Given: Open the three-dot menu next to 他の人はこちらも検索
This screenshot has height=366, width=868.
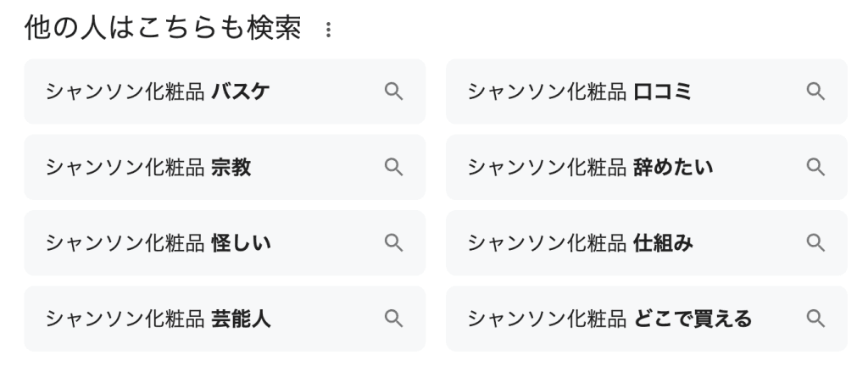Looking at the screenshot, I should tap(328, 30).
